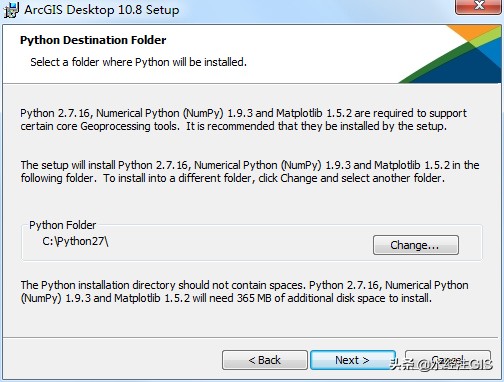Click the Change... button for Python folder

[416, 245]
